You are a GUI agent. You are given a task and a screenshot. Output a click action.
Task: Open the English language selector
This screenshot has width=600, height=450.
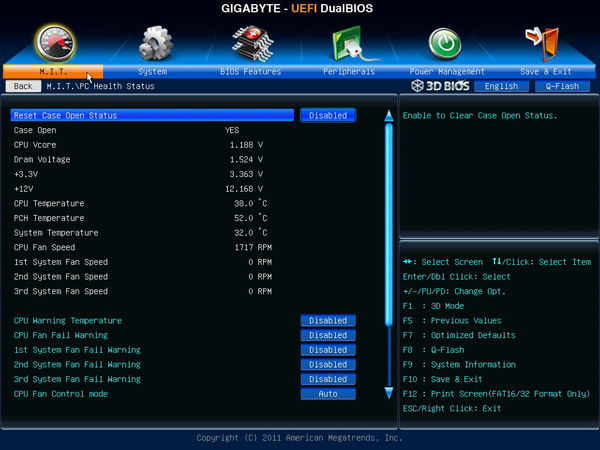[x=501, y=86]
